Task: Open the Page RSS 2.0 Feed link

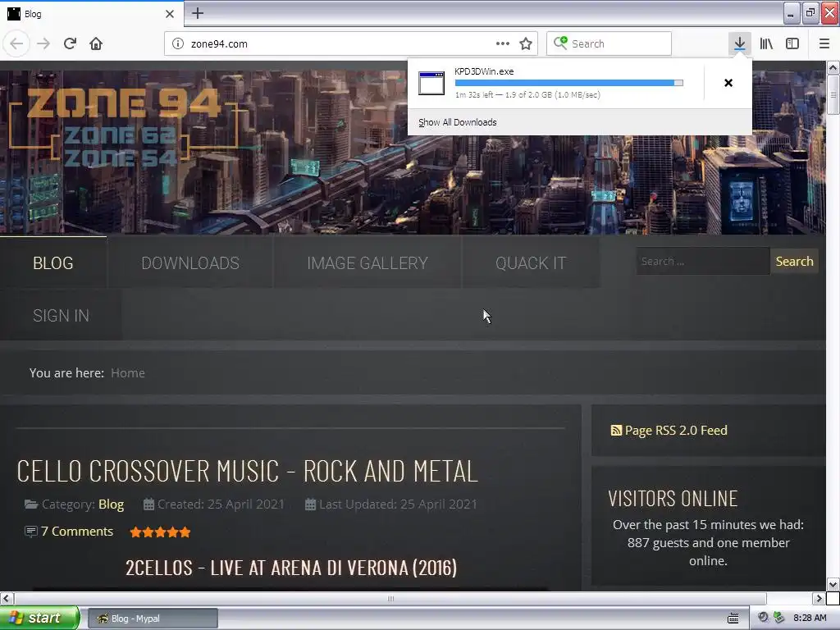Action: coord(676,430)
